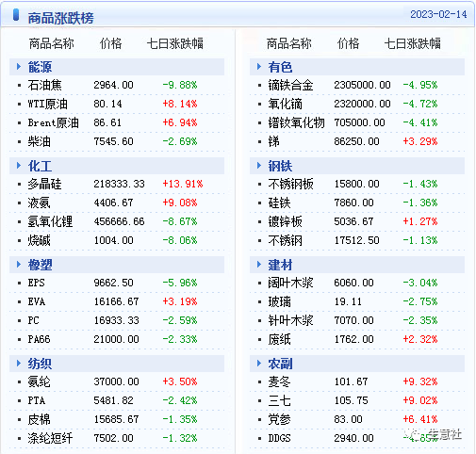Select the DDGS commodity name
The image size is (476, 454).
pyautogui.click(x=279, y=438)
